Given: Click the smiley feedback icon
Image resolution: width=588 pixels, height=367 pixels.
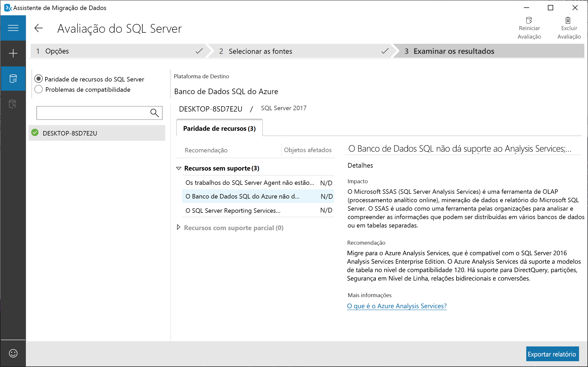Looking at the screenshot, I should pyautogui.click(x=13, y=353).
